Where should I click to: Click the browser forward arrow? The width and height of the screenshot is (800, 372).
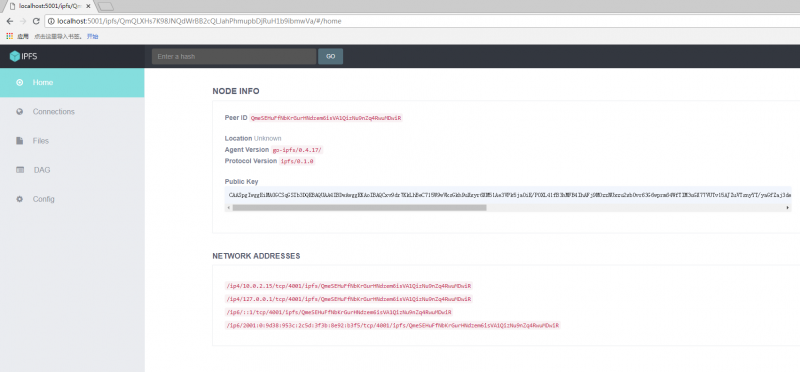[22, 21]
